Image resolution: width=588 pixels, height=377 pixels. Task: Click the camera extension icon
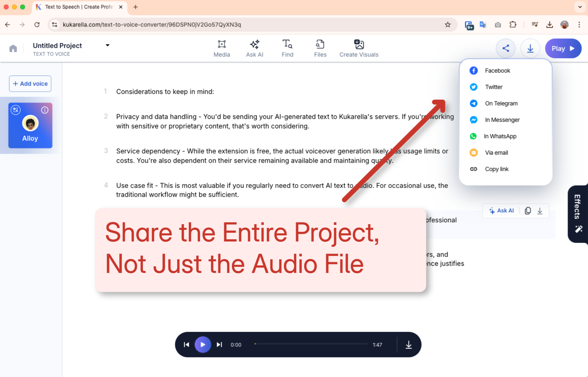498,25
